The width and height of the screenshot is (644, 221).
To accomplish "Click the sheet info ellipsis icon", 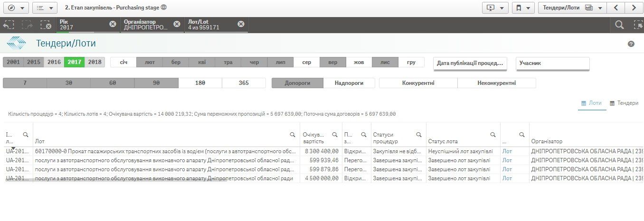I will pos(164,8).
